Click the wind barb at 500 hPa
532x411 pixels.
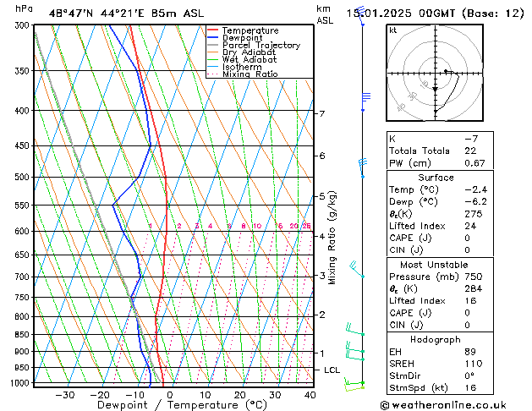point(363,167)
